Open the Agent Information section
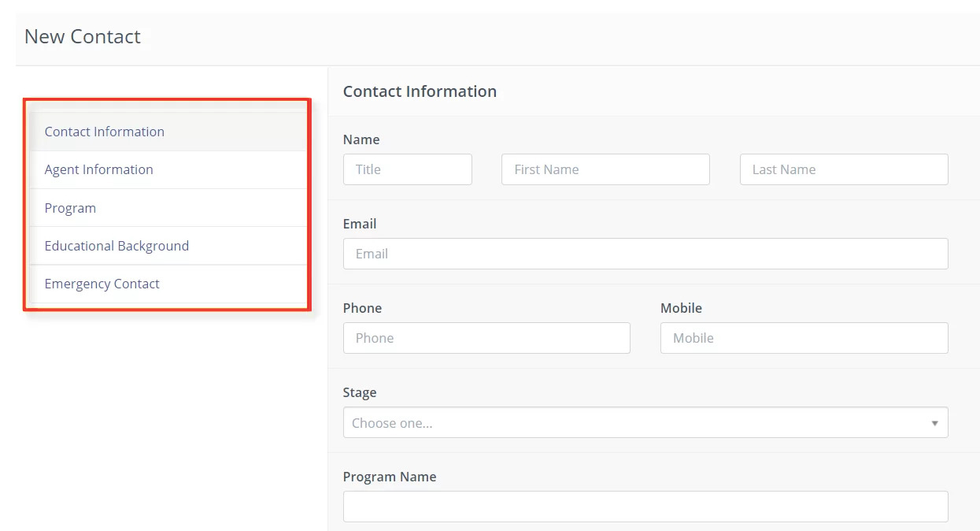980x531 pixels. [98, 169]
